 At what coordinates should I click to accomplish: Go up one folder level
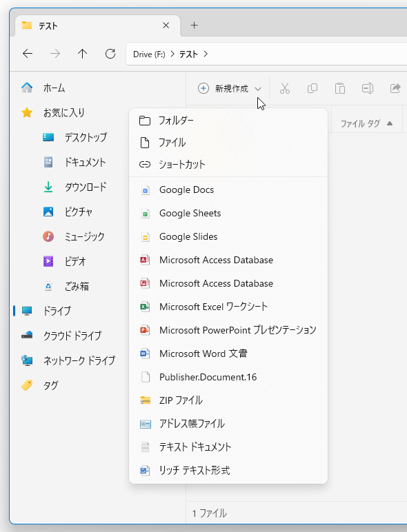83,54
